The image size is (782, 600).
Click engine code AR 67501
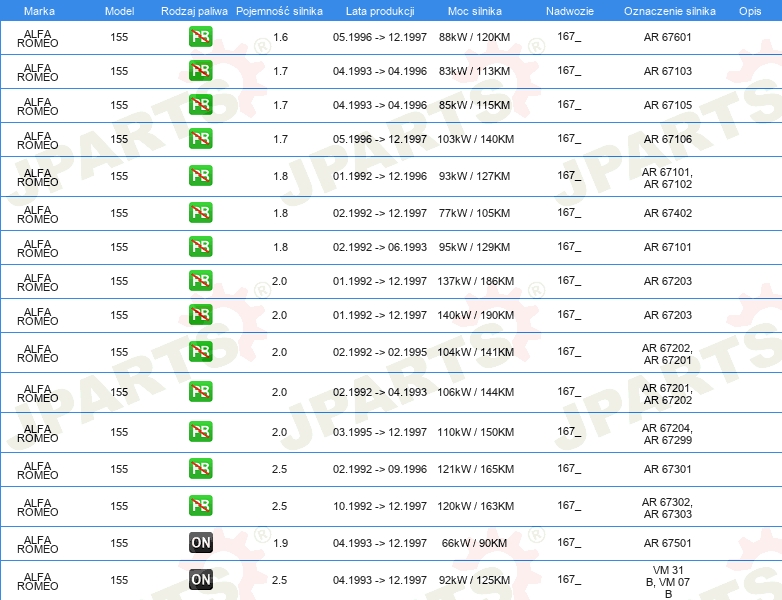[x=667, y=543]
